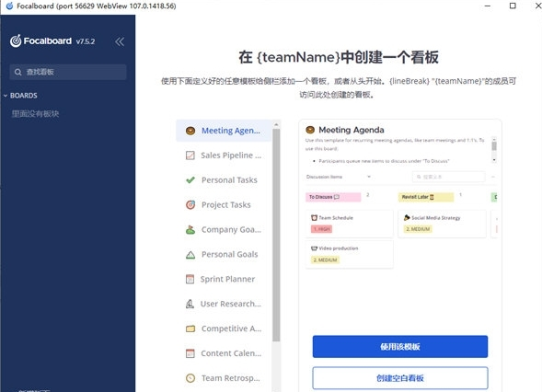Screen dimensions: 542x392
Task: Select the Team Retrospective template
Action: click(x=224, y=378)
